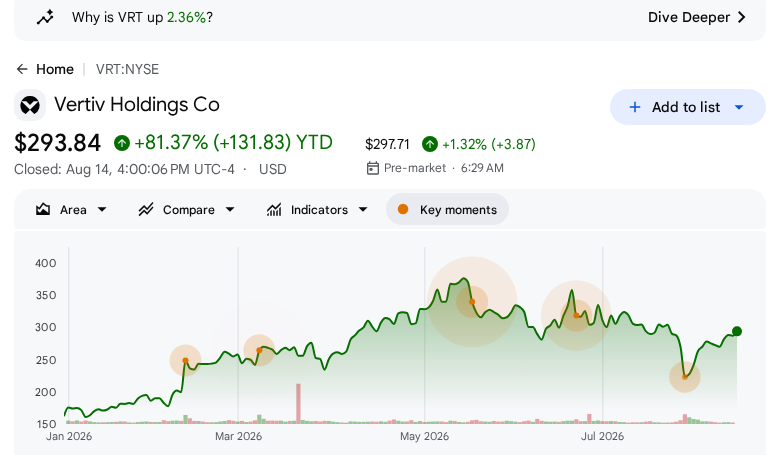Click the green up-arrow icon beside +81.37%
The width and height of the screenshot is (780, 455).
click(122, 143)
